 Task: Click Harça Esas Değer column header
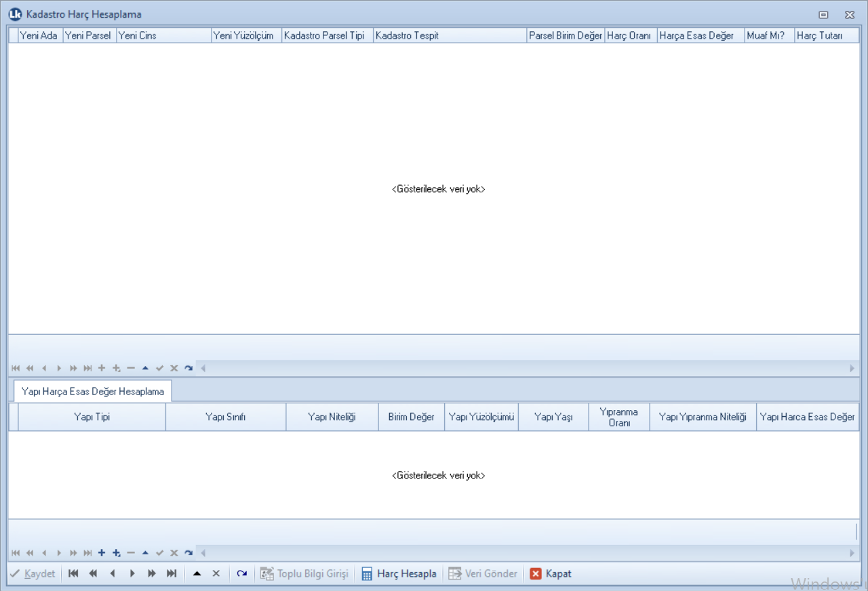(x=701, y=35)
